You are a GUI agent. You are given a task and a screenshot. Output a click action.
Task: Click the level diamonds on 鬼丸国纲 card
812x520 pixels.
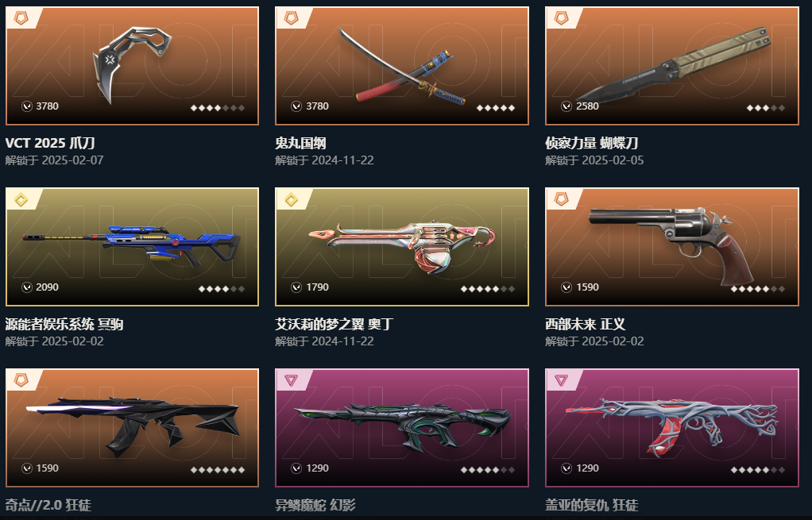(496, 108)
